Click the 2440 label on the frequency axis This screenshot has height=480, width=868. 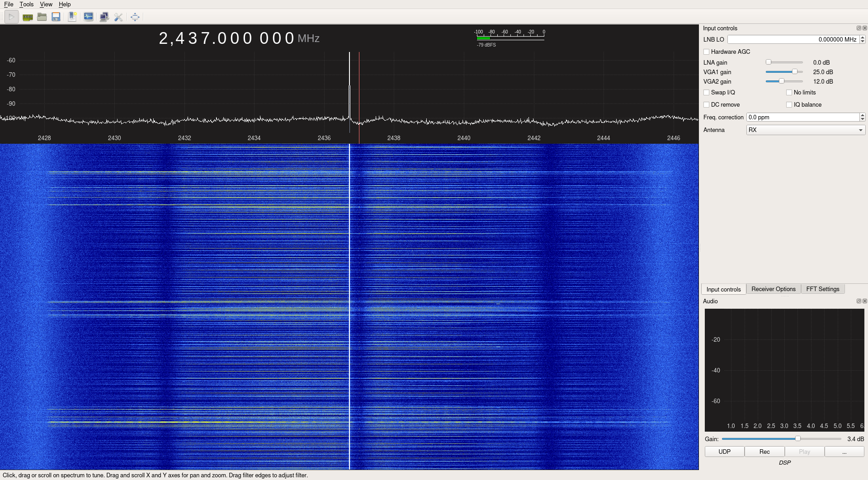pos(464,138)
